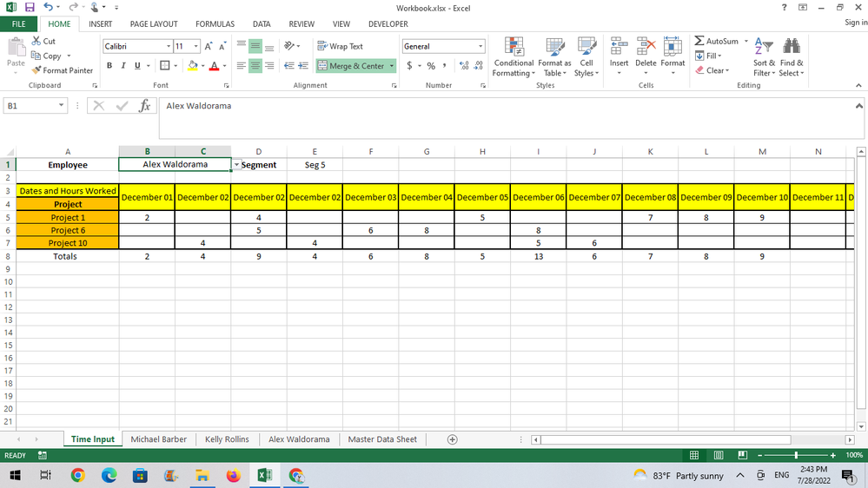The width and height of the screenshot is (868, 488).
Task: Apply Percent Style format
Action: pyautogui.click(x=431, y=65)
